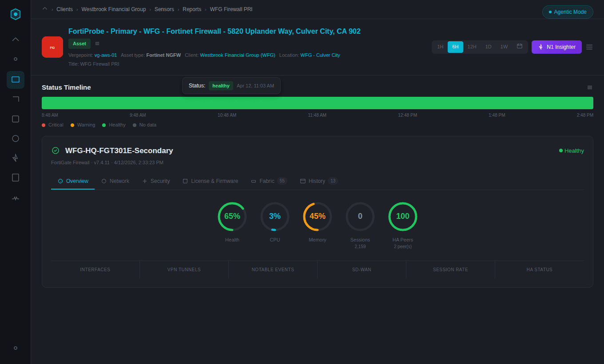Click the hexagon app logo in sidebar
Screen dimensions: 604x364
click(16, 14)
